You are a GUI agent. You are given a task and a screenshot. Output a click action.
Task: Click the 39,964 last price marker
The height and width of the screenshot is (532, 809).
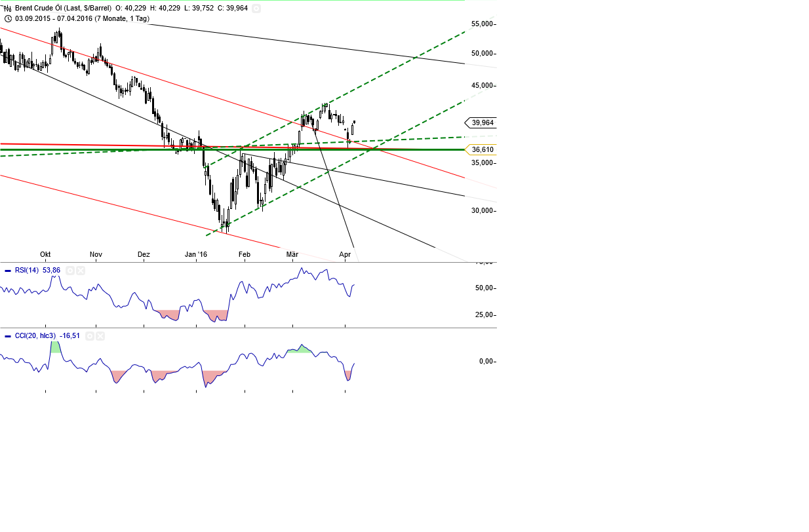pyautogui.click(x=482, y=123)
